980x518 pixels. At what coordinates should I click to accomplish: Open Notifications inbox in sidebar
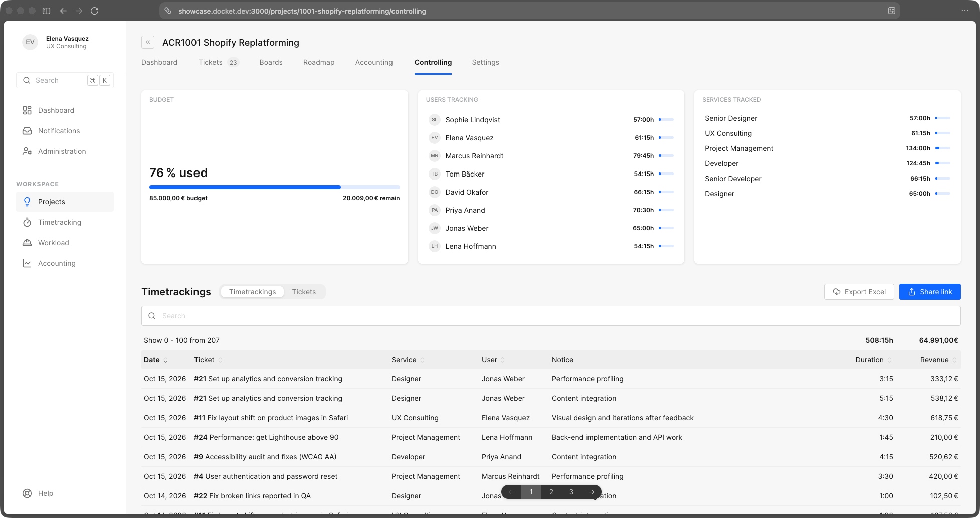click(65, 131)
